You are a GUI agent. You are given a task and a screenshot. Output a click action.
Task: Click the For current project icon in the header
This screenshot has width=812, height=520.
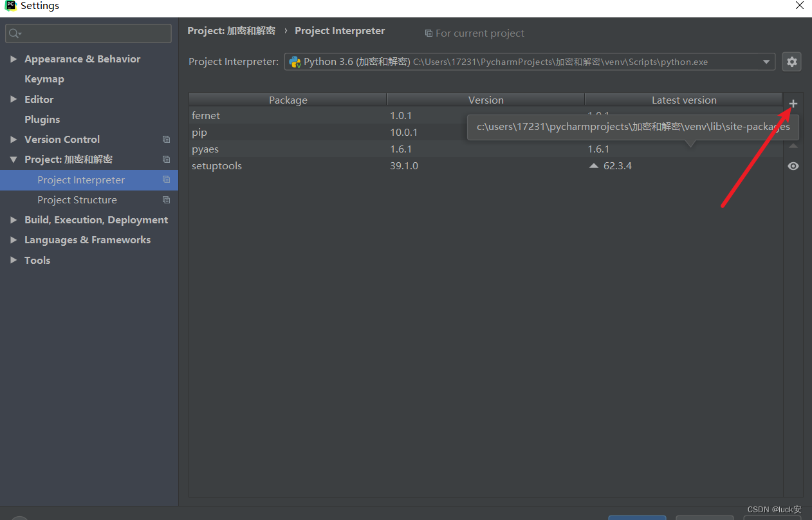(x=429, y=33)
